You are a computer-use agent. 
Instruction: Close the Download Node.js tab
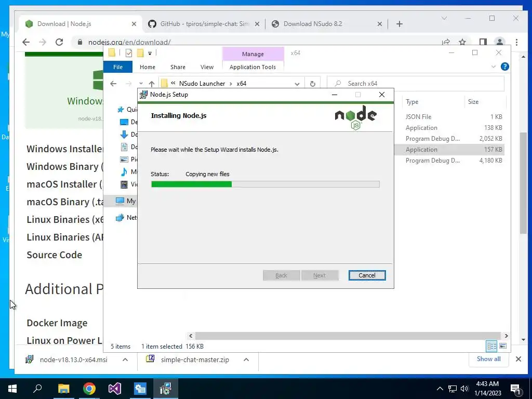[134, 24]
